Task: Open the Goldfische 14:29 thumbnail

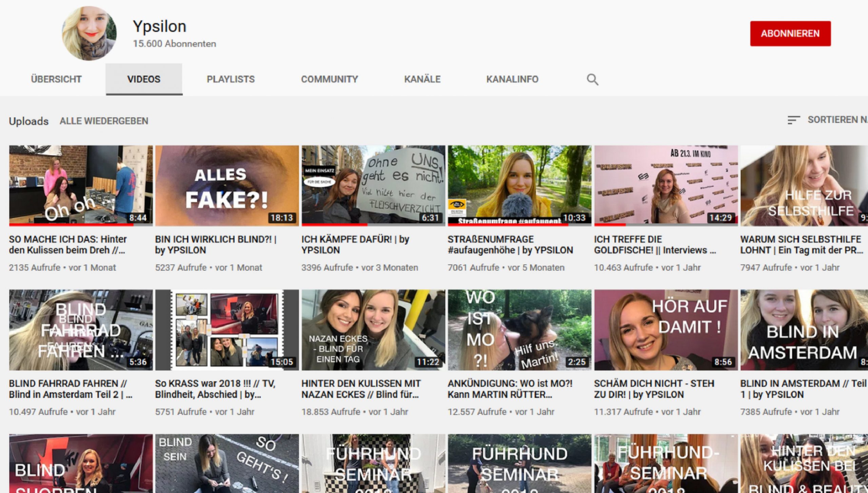Action: coord(666,186)
